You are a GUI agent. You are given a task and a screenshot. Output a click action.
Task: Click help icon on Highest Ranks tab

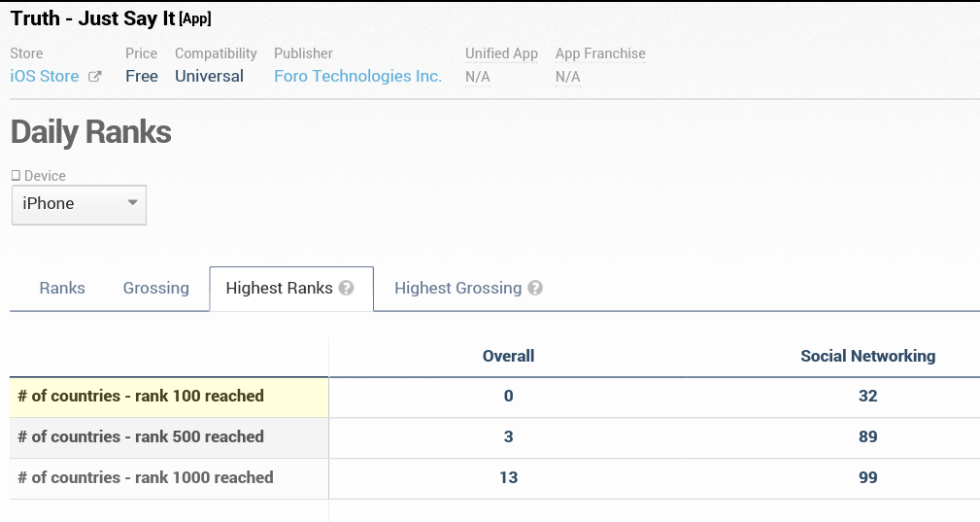pos(347,289)
